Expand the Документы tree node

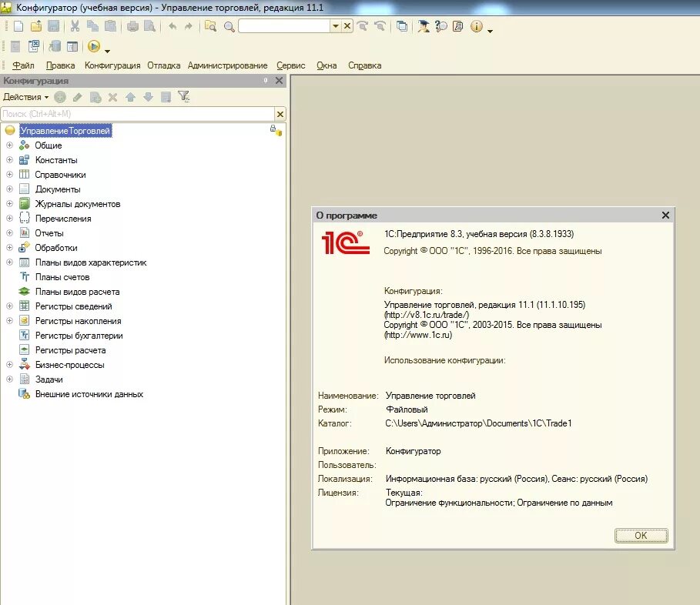9,189
